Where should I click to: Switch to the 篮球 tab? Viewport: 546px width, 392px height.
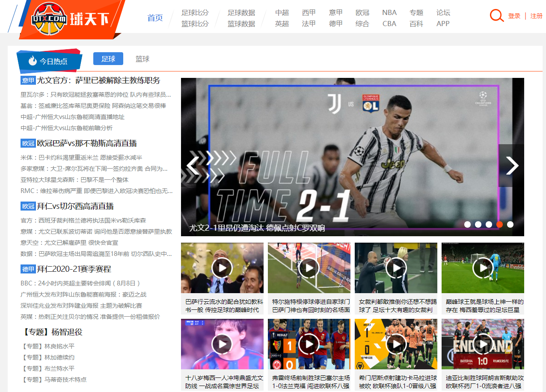coord(142,59)
